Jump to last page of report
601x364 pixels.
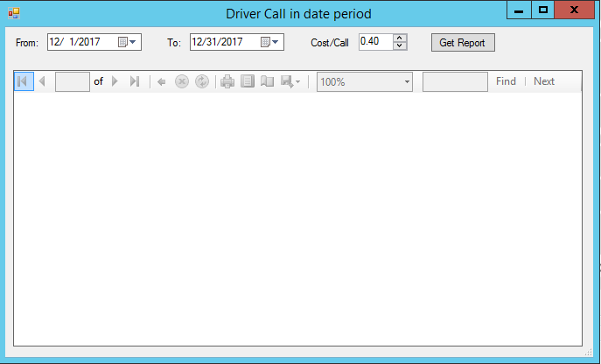click(134, 81)
